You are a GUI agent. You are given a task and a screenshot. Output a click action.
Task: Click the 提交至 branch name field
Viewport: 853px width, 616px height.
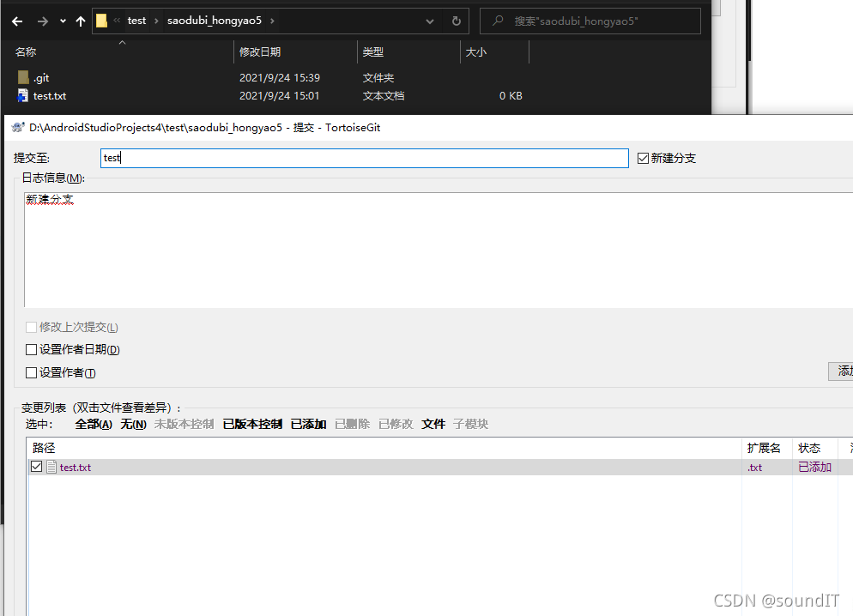tap(365, 158)
